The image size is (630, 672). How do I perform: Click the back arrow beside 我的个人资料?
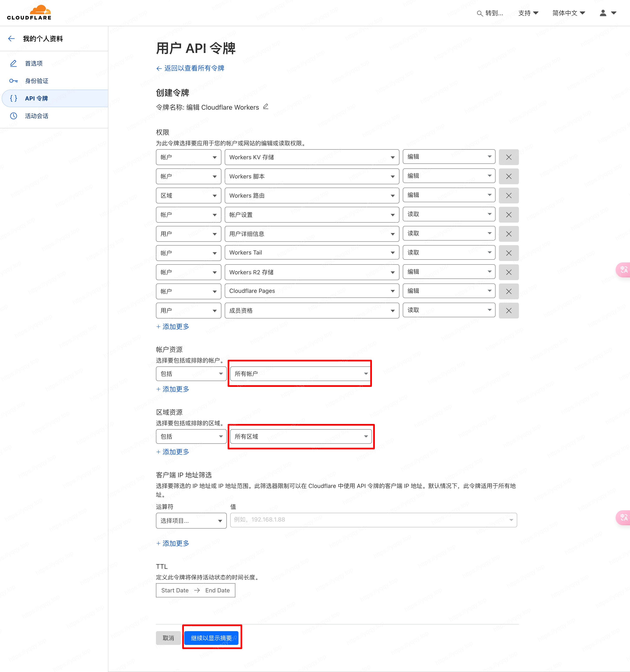pyautogui.click(x=11, y=39)
